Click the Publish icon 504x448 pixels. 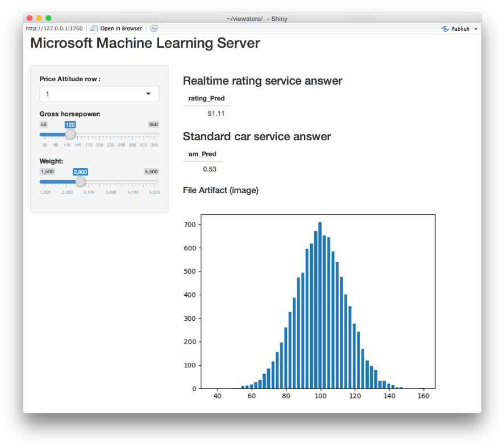445,29
